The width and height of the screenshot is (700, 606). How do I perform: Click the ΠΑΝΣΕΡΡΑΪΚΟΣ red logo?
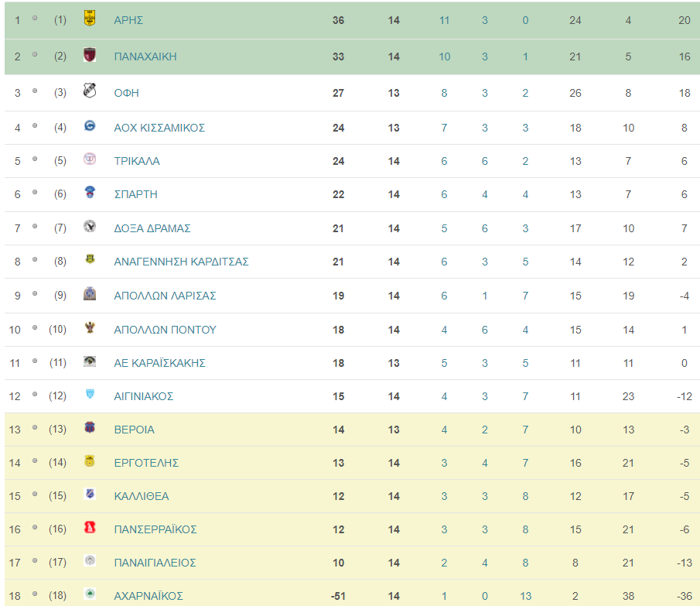pos(90,527)
